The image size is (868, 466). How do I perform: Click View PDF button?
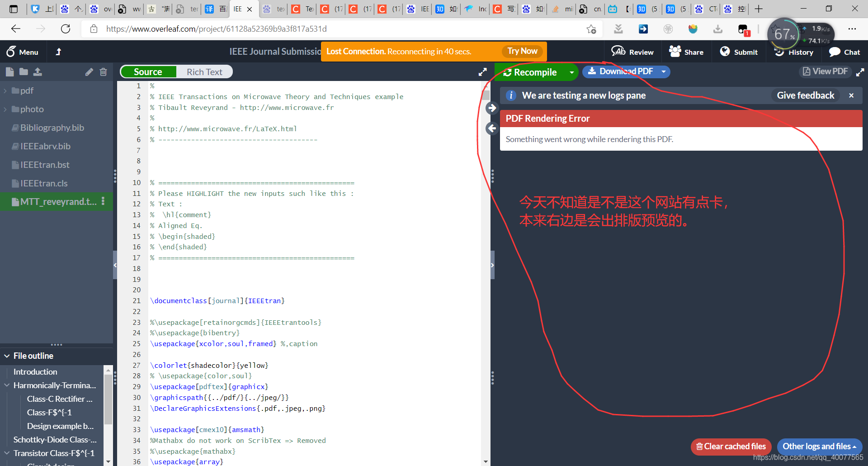pyautogui.click(x=825, y=71)
